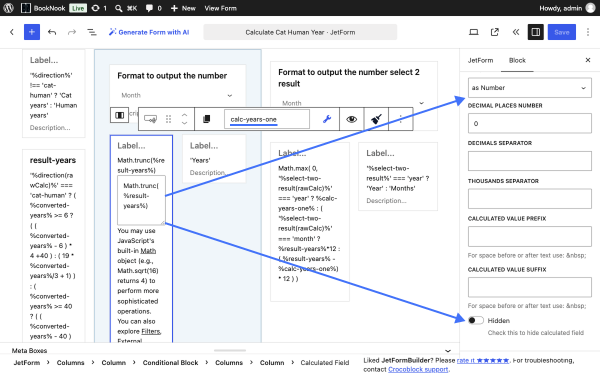Click Generate Form with AI
The height and width of the screenshot is (375, 600).
[149, 32]
